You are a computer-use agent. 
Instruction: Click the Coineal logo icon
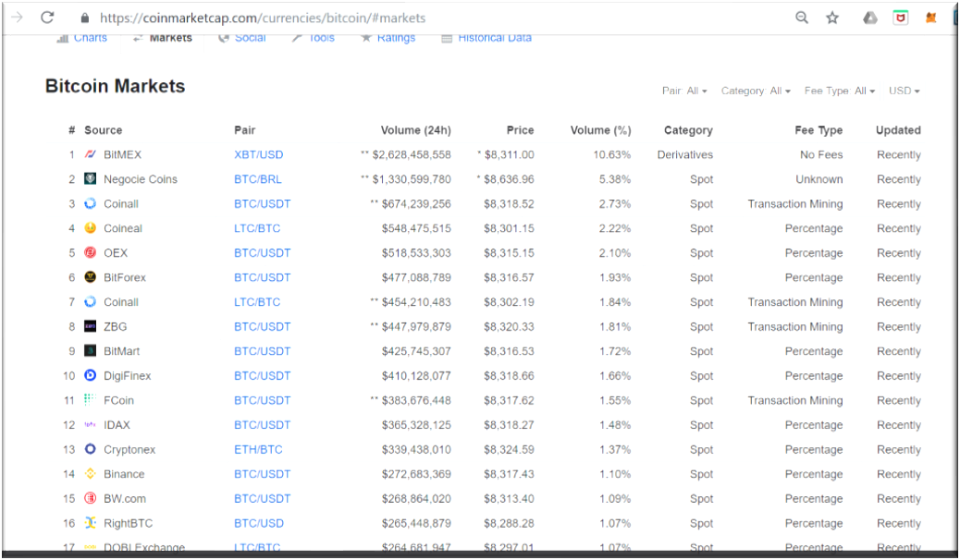tap(90, 227)
